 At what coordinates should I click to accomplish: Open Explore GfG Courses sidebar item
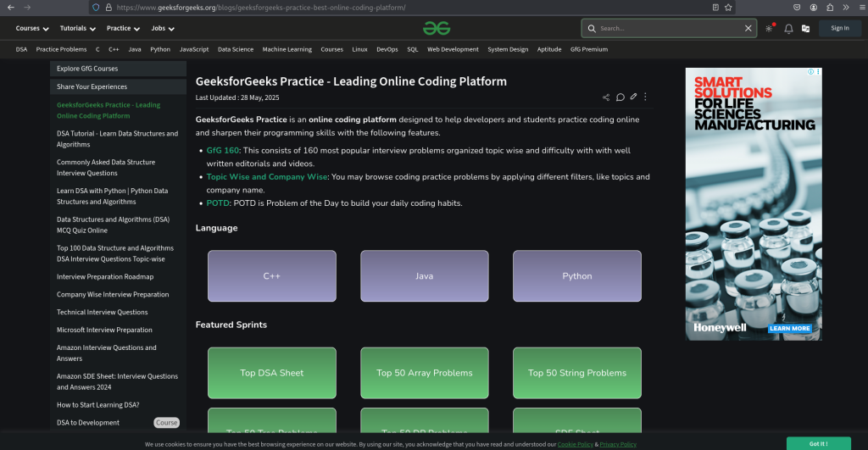118,69
